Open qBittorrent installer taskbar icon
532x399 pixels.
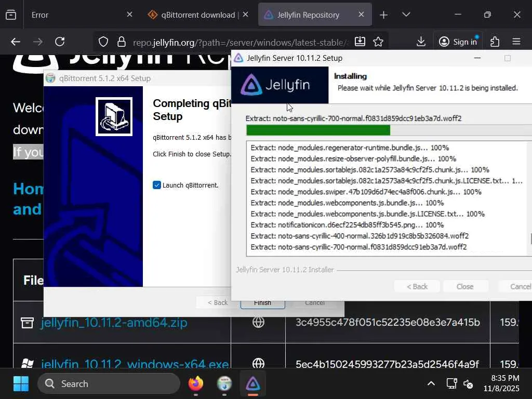224,384
